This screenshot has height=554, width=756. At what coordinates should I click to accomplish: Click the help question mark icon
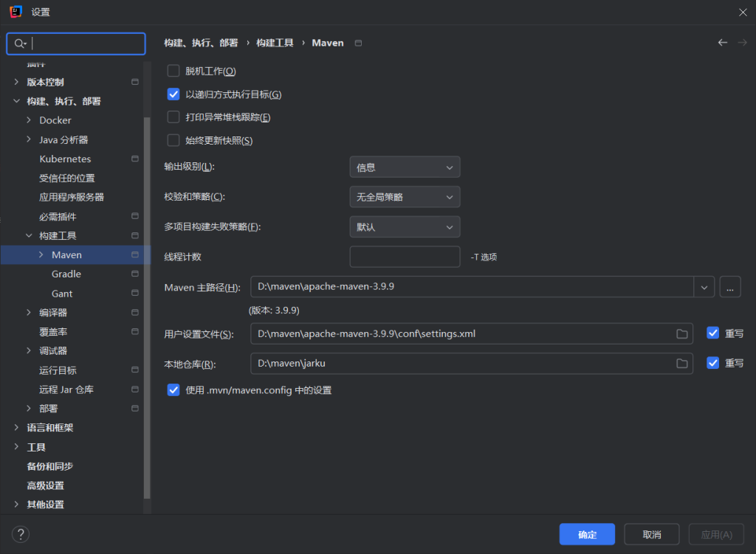click(21, 534)
